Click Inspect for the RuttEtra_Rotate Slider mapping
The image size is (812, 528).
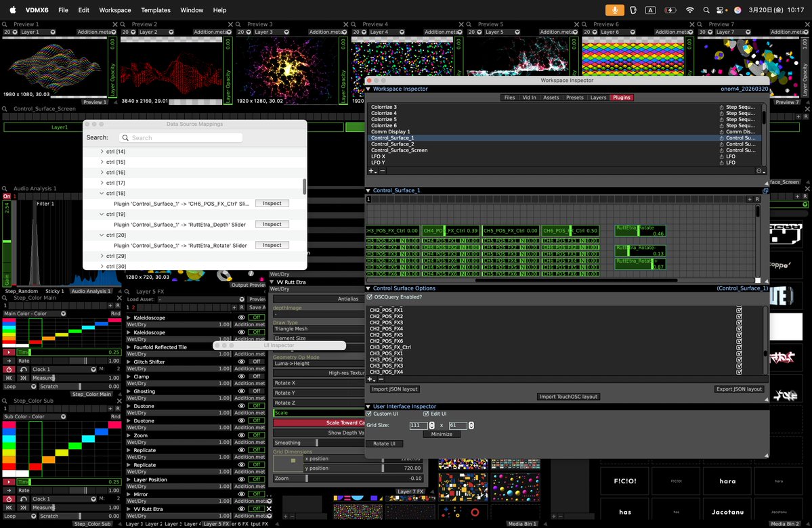(x=272, y=245)
